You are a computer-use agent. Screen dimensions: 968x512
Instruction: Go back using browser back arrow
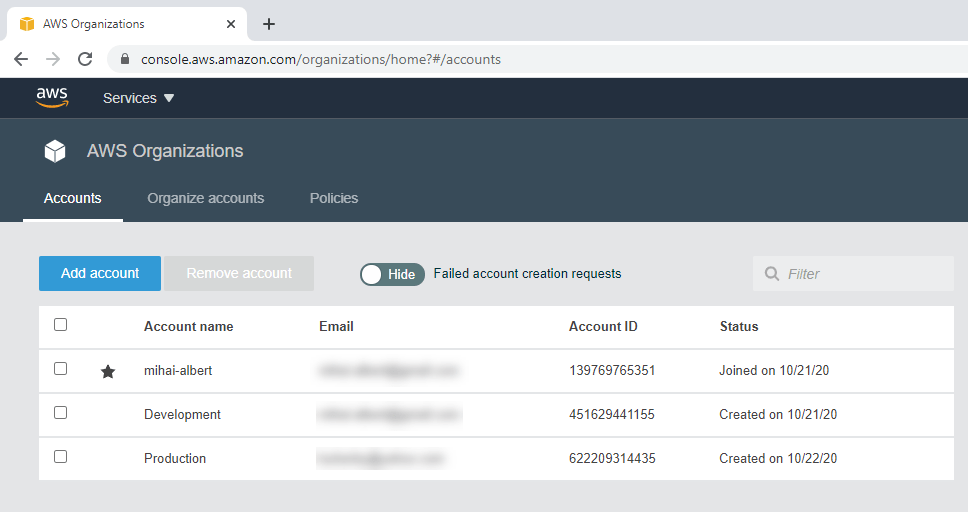(x=21, y=59)
